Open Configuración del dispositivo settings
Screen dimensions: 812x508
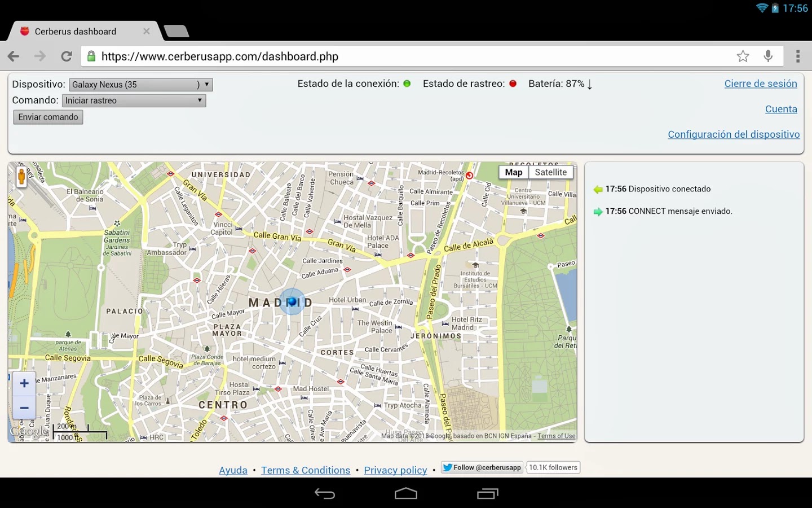(734, 134)
